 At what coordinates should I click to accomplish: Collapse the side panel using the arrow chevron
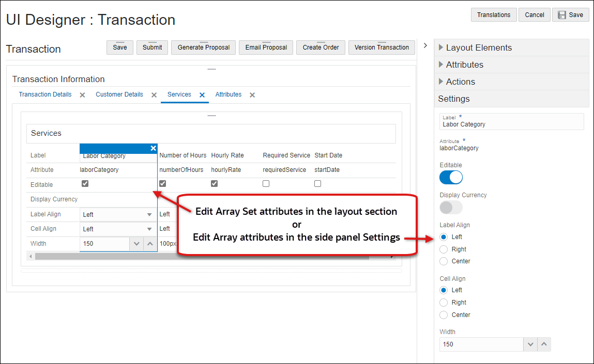pos(425,45)
